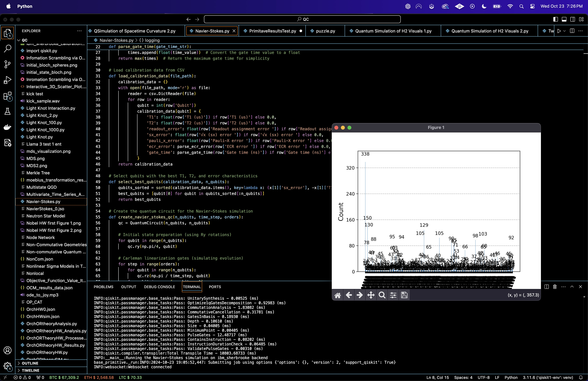Toggle the secondary side bar layout button
The image size is (588, 381).
coord(572,19)
